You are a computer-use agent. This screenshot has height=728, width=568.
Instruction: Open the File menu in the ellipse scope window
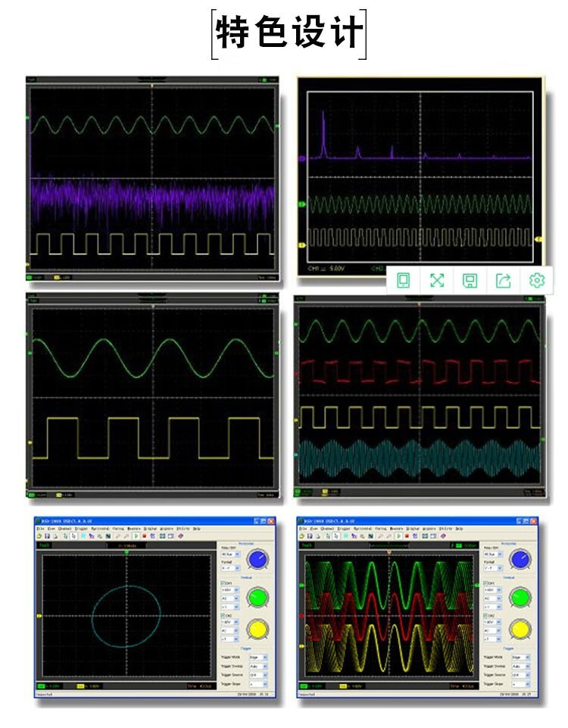coord(39,528)
